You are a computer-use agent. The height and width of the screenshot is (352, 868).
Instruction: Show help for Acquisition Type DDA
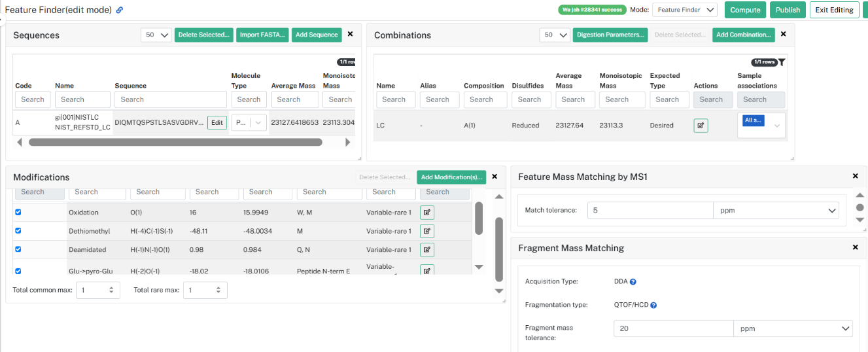pos(633,281)
